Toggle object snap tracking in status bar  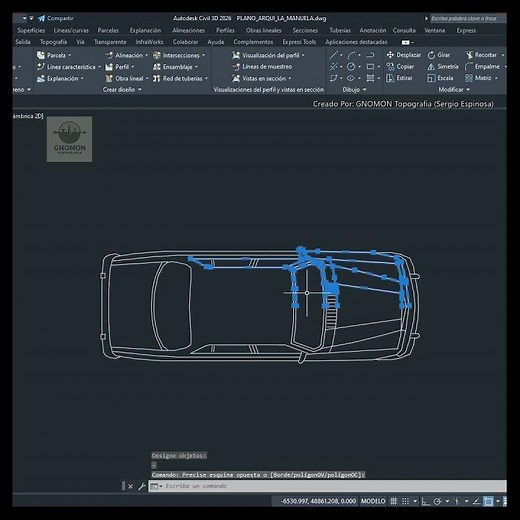click(x=477, y=501)
